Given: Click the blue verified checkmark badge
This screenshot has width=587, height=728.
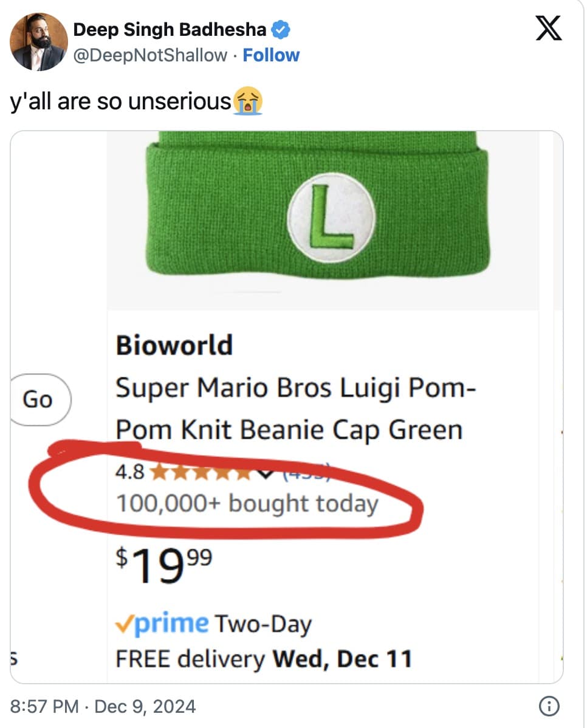Looking at the screenshot, I should tap(280, 29).
